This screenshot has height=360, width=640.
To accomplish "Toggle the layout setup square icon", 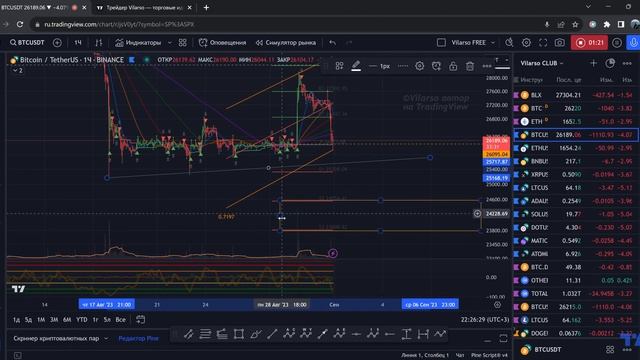I will click(x=441, y=42).
